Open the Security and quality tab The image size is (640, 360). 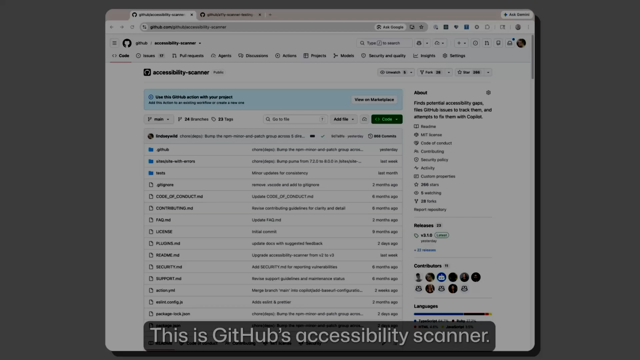pyautogui.click(x=383, y=56)
